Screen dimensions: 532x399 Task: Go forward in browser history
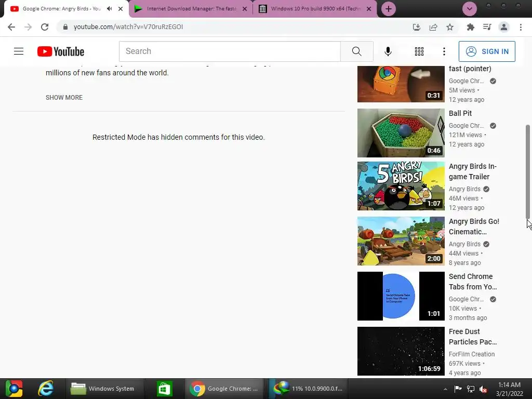tap(28, 27)
